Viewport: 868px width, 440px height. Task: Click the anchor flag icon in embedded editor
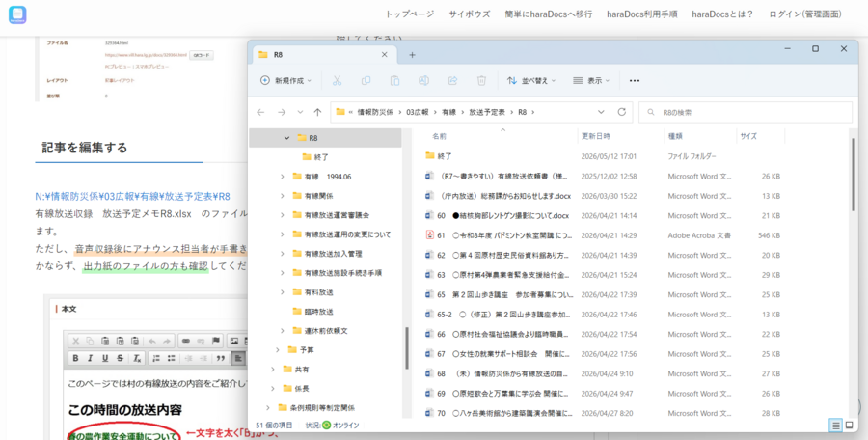[216, 341]
